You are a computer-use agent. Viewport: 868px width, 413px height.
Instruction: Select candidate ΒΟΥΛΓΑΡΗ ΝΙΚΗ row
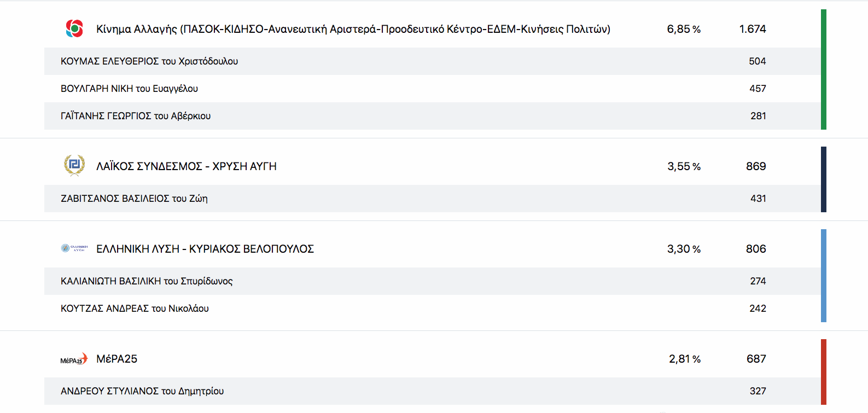[129, 89]
